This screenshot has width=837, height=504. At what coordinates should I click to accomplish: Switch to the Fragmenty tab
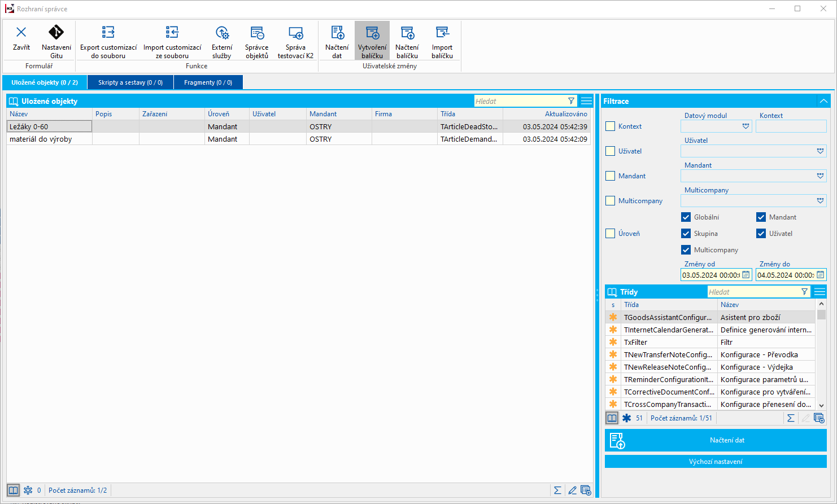coord(208,82)
